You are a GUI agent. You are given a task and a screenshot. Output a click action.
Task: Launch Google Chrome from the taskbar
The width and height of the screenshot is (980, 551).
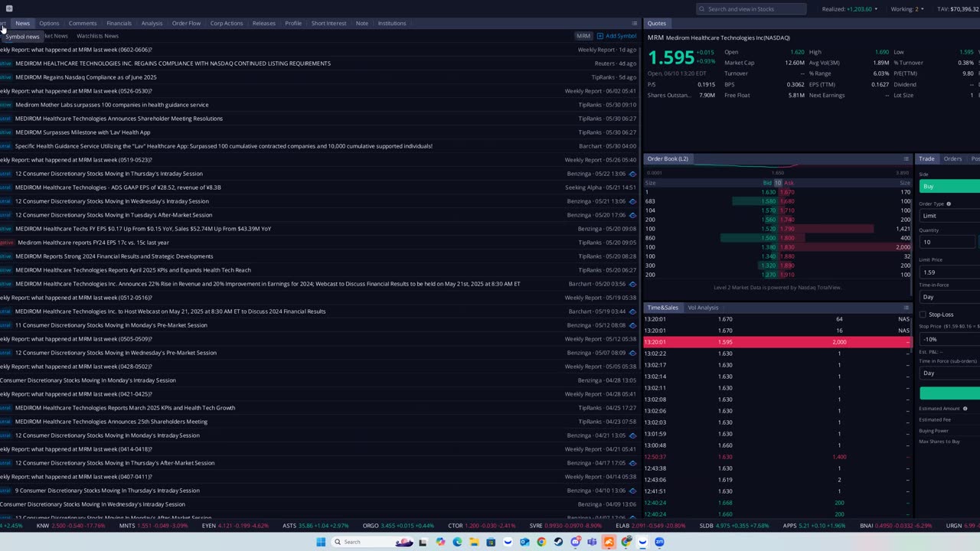pyautogui.click(x=541, y=542)
